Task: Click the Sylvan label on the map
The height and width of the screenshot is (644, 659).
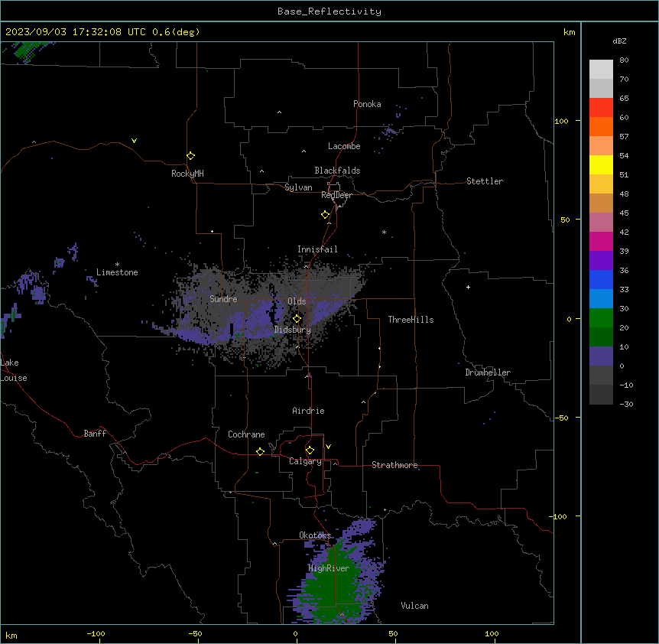Action: [298, 187]
